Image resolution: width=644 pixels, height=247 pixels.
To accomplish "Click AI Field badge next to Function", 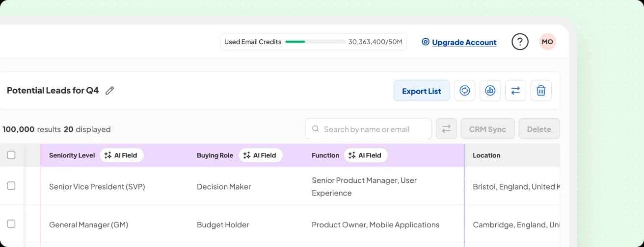I will click(x=366, y=155).
